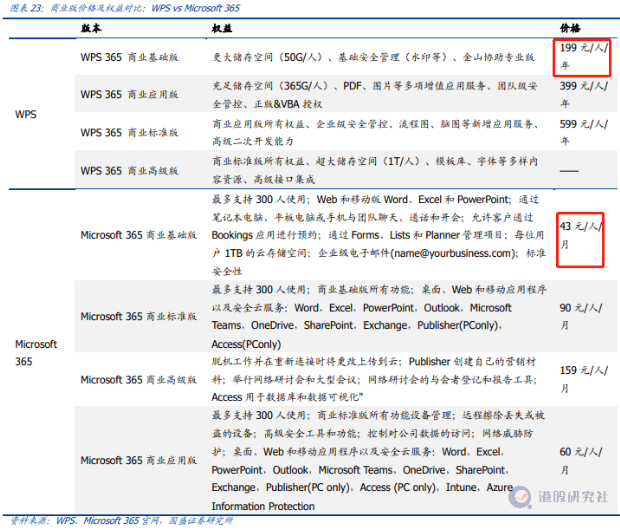Select 'WPS 365 商业基础版' version cell
The height and width of the screenshot is (530, 620).
129,57
